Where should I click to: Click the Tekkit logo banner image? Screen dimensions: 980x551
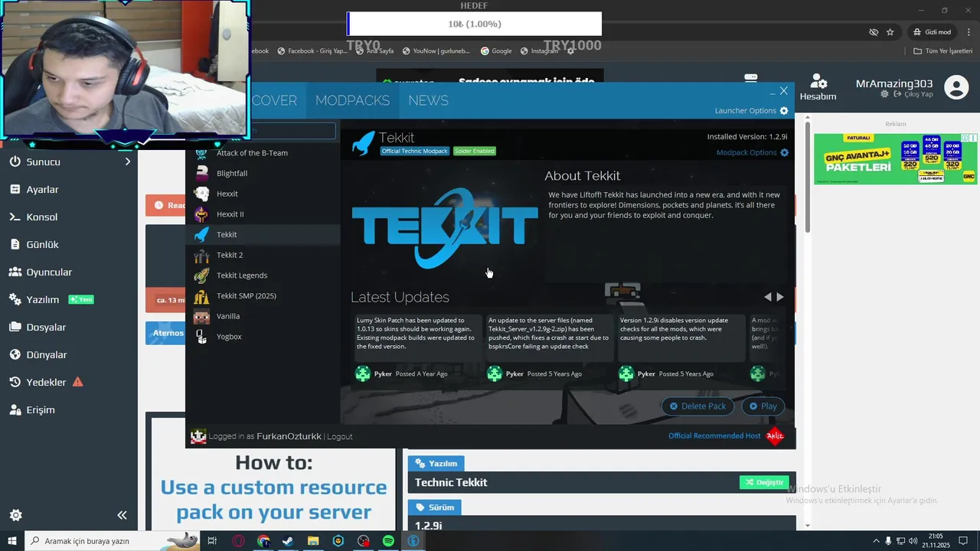pyautogui.click(x=445, y=228)
